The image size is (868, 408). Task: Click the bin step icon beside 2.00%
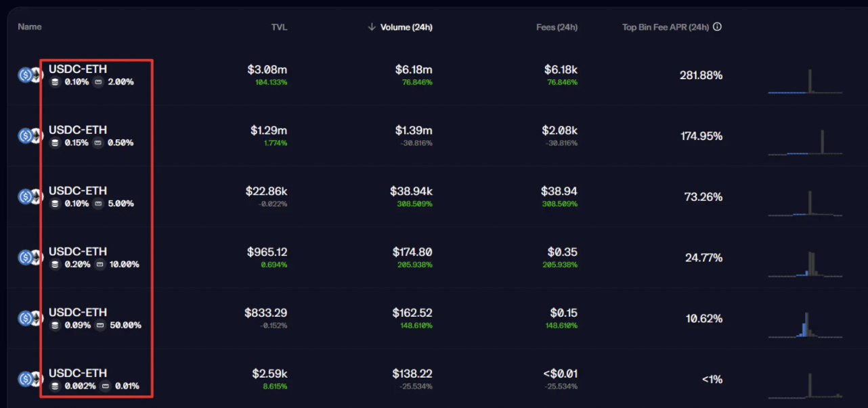coord(99,82)
